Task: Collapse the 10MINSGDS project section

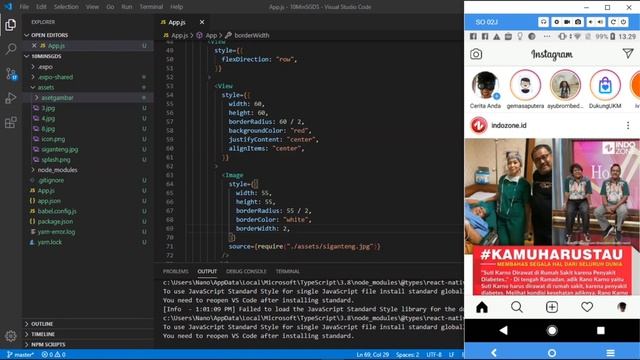Action: point(88,56)
